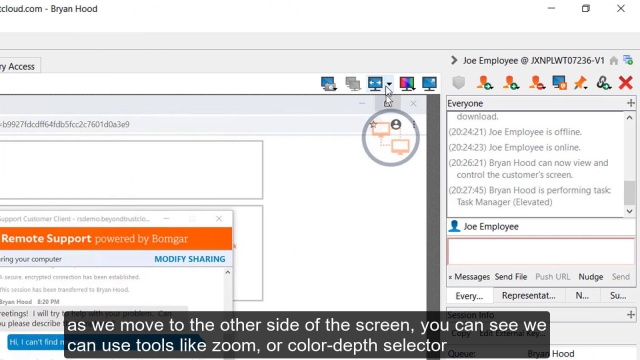The height and width of the screenshot is (360, 640).
Task: Switch to the N... tab
Action: point(582,296)
